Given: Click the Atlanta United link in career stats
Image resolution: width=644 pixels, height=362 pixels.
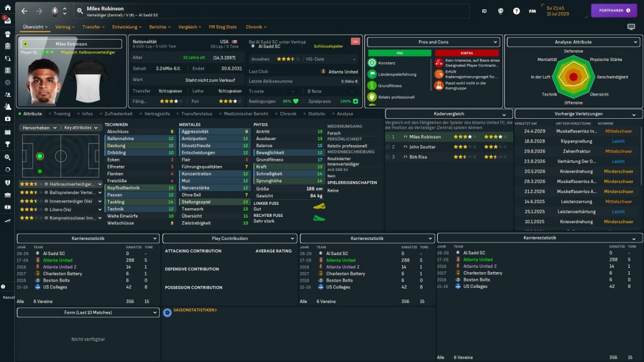Looking at the screenshot, I should (58, 260).
